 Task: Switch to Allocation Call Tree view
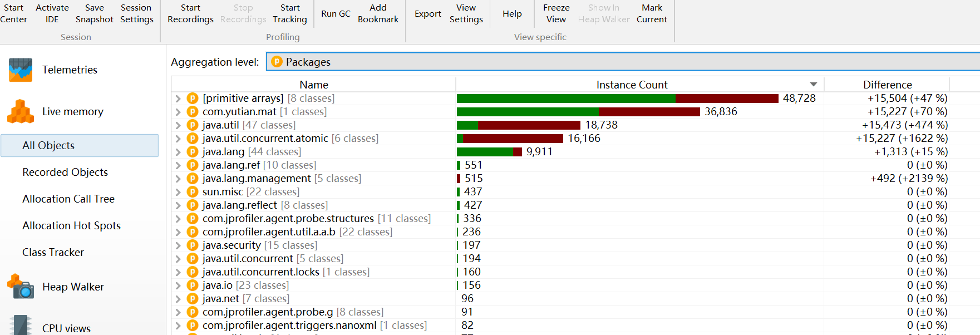[68, 199]
